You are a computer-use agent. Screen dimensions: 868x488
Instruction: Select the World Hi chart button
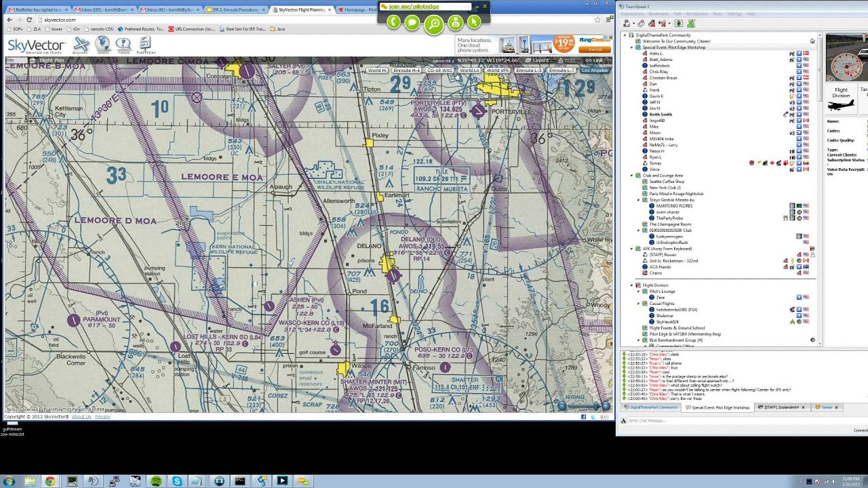point(377,70)
